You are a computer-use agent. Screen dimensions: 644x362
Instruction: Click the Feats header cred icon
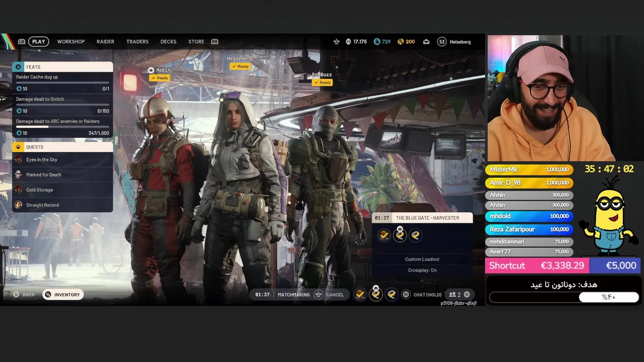18,67
